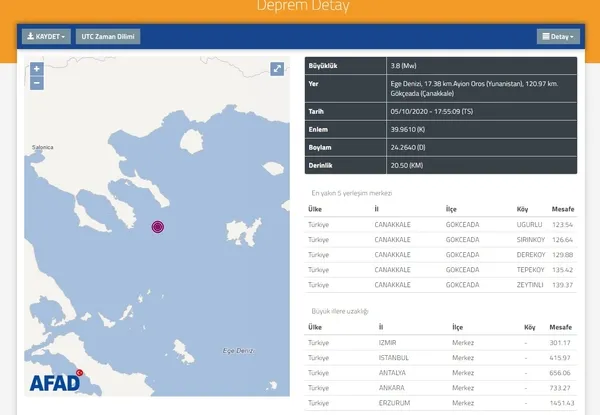Click Mesafe header in big cities table
The image size is (600, 415).
click(561, 327)
